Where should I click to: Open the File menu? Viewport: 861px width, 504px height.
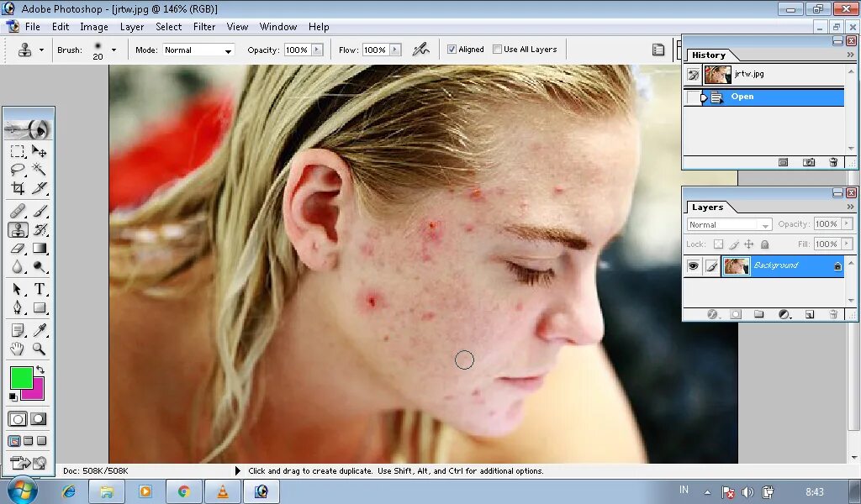[x=33, y=27]
